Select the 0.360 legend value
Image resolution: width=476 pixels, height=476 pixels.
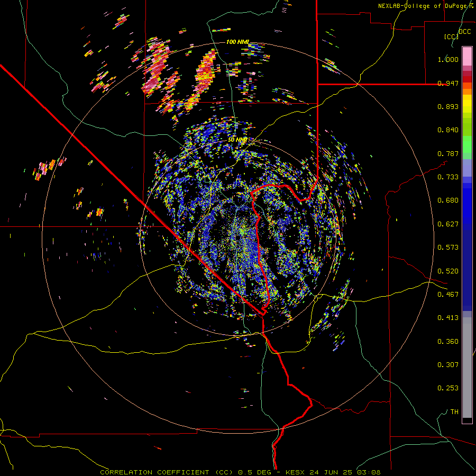(448, 342)
